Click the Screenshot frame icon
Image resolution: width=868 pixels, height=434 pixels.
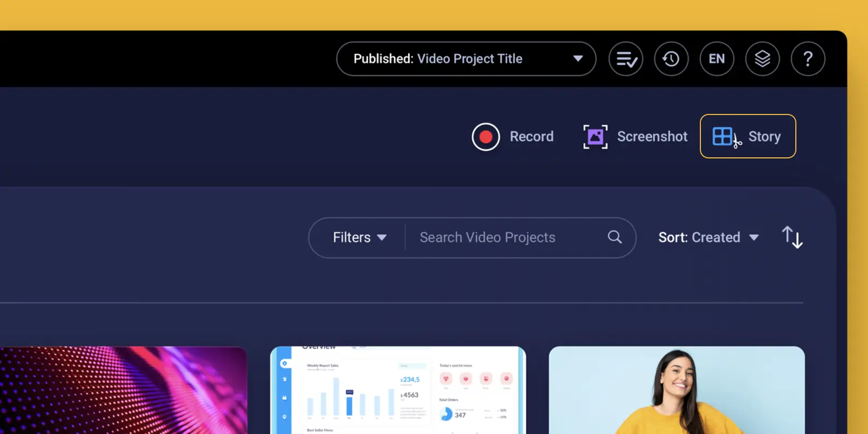[595, 137]
